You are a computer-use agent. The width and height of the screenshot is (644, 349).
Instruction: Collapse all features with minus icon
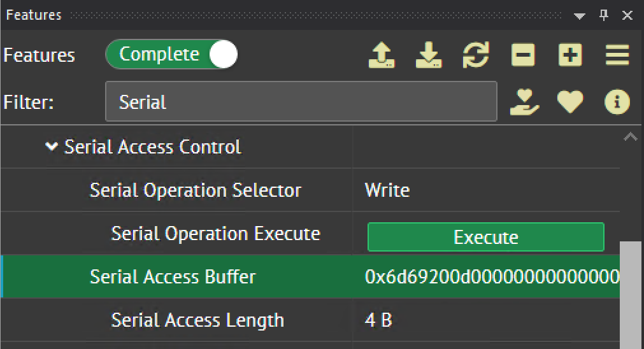click(523, 55)
